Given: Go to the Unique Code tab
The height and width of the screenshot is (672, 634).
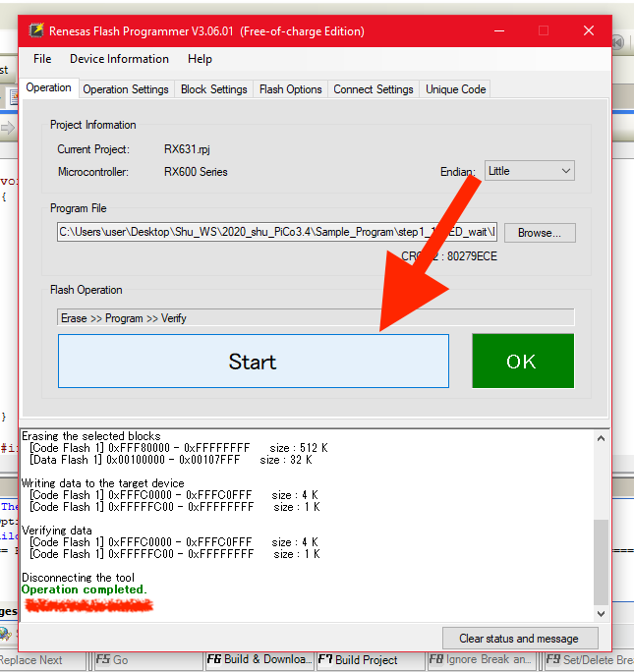Looking at the screenshot, I should point(455,89).
